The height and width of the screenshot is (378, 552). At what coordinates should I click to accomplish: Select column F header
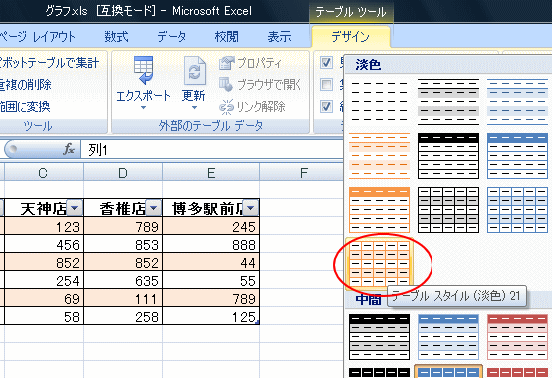pyautogui.click(x=301, y=173)
